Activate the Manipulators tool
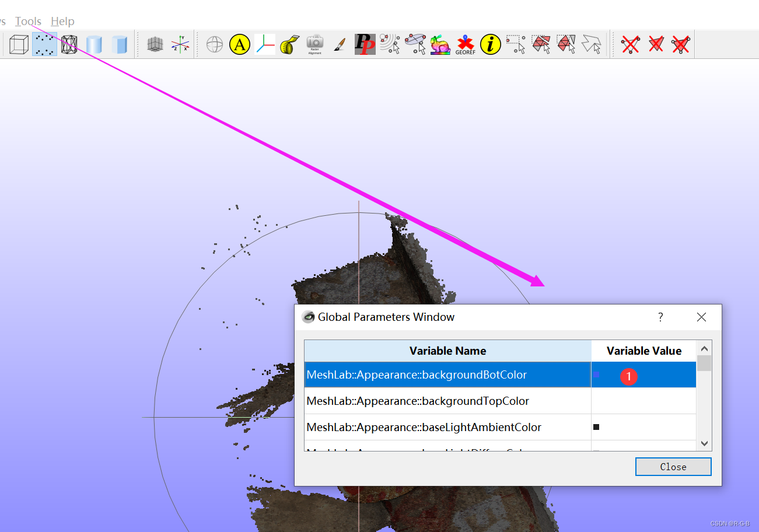Screen dimensions: 759x532 coord(265,44)
